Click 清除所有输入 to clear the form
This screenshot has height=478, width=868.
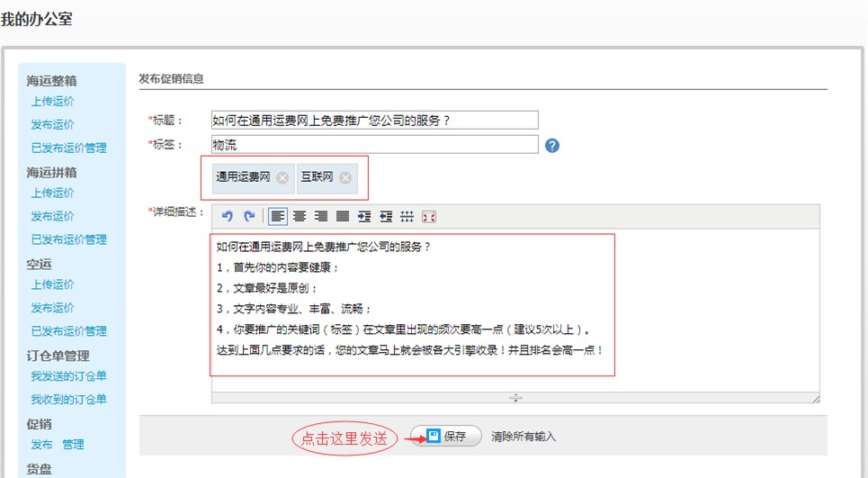coord(523,437)
